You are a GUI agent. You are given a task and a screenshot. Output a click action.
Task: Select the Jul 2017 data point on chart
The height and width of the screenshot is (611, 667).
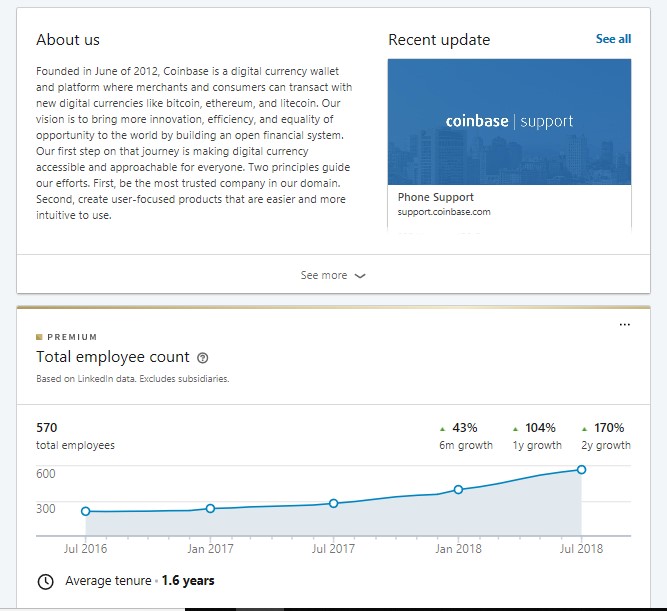(334, 503)
